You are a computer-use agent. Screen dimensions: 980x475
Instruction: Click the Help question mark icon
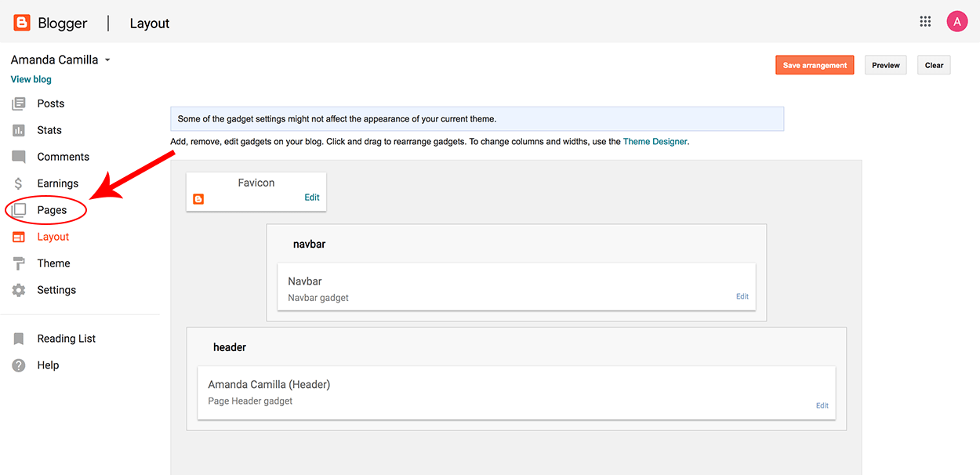19,364
